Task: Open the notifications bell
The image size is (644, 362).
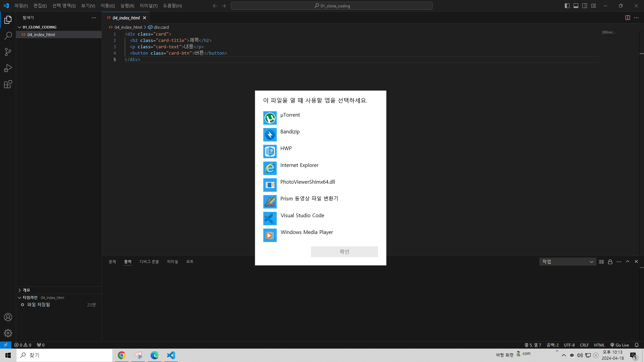Action: click(637, 345)
